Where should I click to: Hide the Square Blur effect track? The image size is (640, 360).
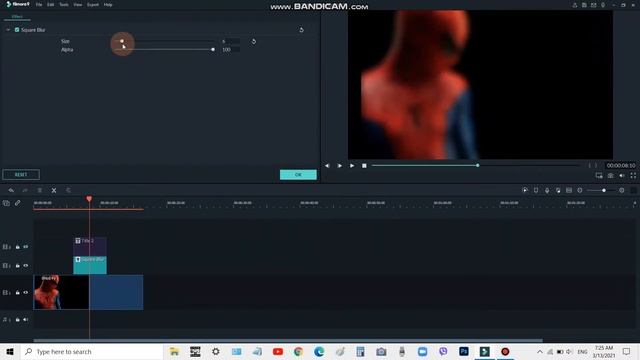coord(26,266)
